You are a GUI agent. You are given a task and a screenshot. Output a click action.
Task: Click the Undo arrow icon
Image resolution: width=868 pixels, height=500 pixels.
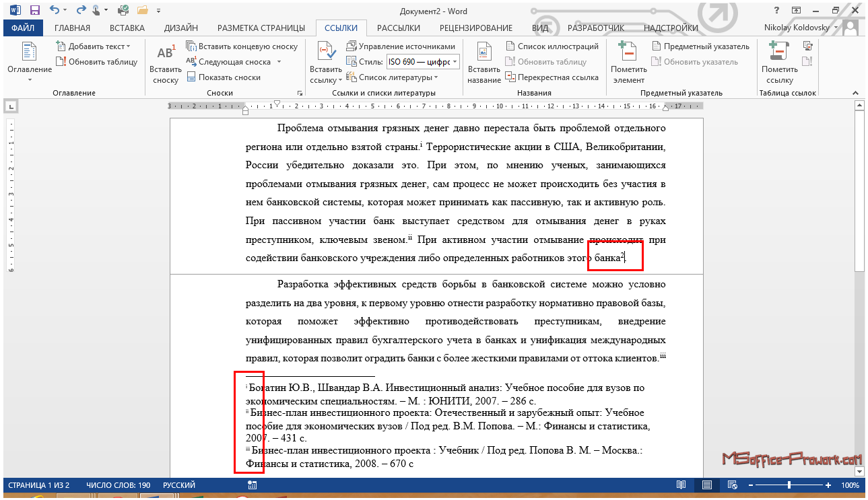pos(55,10)
